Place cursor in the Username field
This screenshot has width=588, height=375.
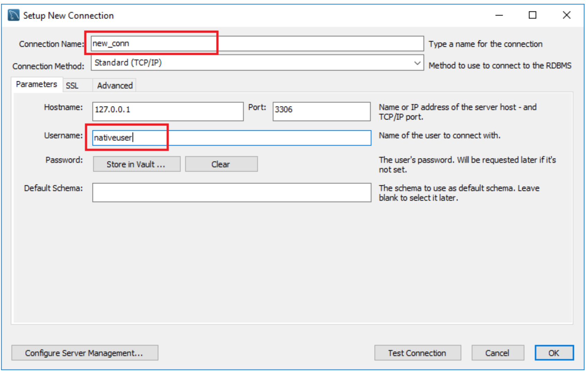[231, 138]
